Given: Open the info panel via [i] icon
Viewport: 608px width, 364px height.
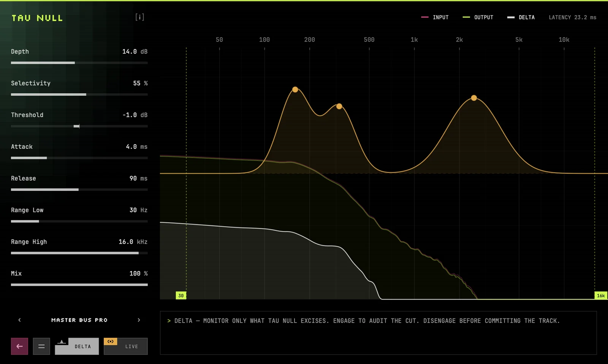Looking at the screenshot, I should pyautogui.click(x=139, y=17).
